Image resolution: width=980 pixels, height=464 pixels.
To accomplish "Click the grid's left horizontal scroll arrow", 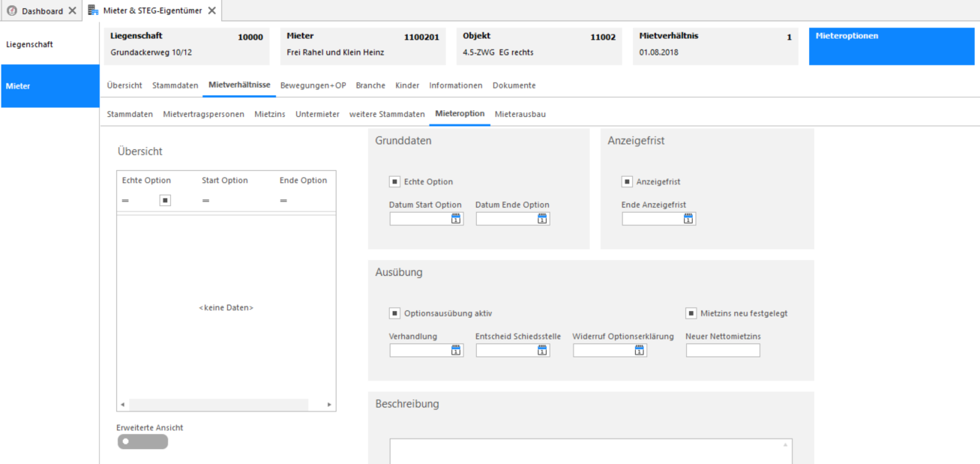I will (x=123, y=405).
